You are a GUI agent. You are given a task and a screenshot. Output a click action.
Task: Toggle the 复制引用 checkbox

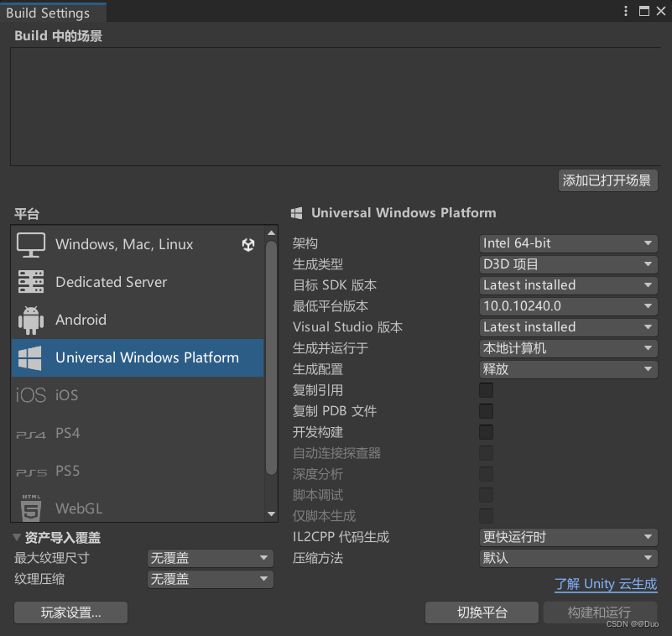(x=486, y=390)
